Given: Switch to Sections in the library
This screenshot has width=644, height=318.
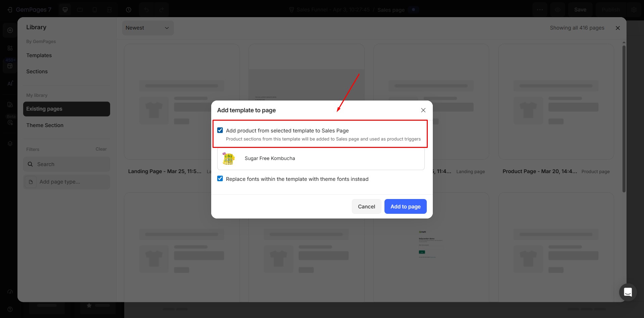Looking at the screenshot, I should point(37,72).
